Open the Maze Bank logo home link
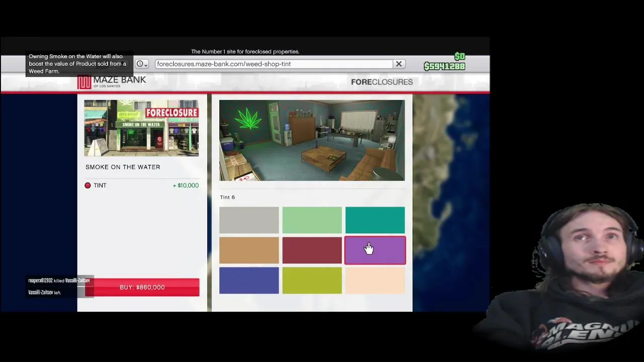644x362 pixels. [x=112, y=82]
